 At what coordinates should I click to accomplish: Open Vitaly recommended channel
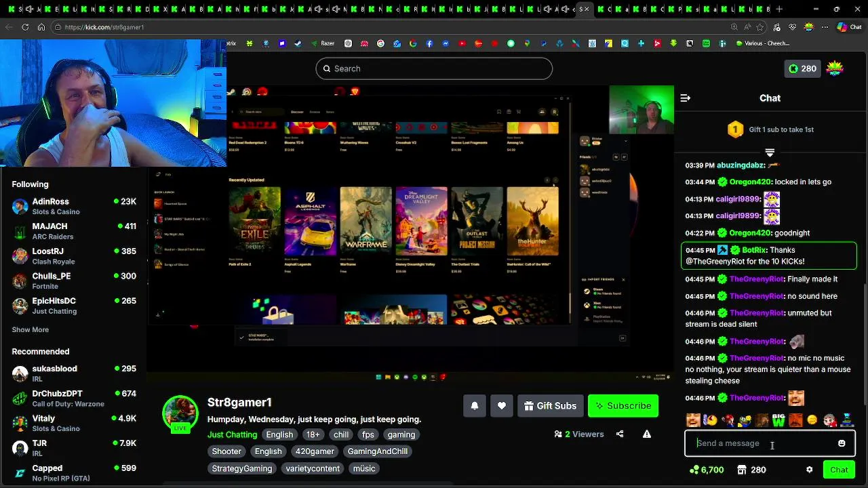click(73, 423)
